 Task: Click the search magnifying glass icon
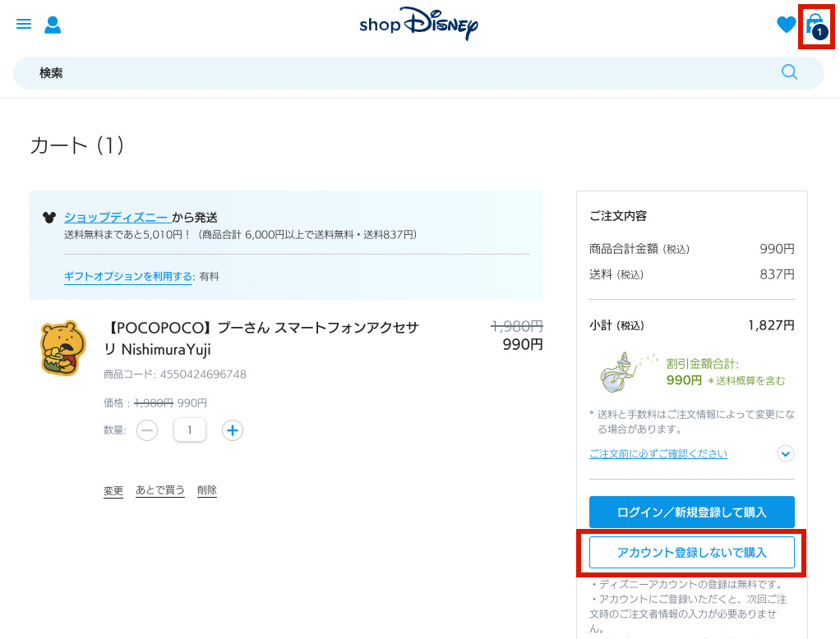[789, 72]
